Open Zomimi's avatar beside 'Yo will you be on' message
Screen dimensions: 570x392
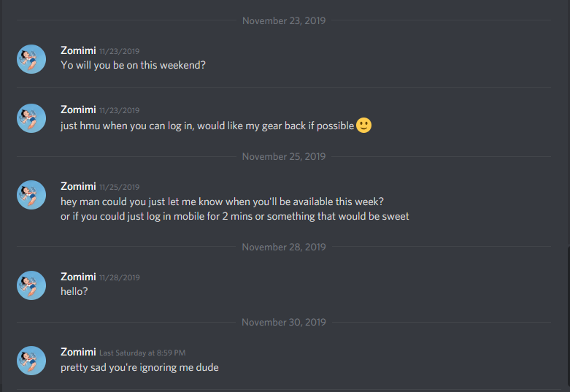click(x=31, y=59)
